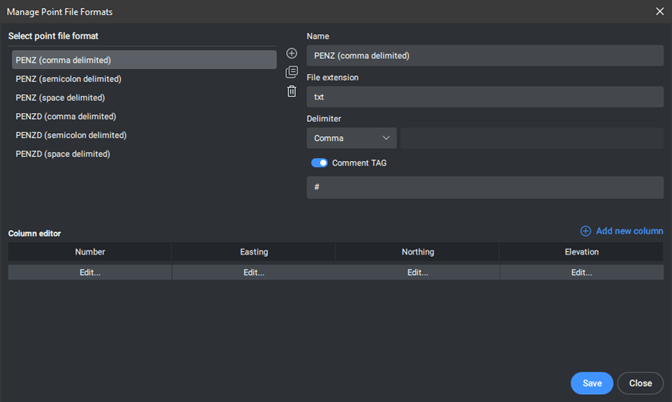
Task: Close the Manage Point File Formats dialog
Action: tap(660, 12)
